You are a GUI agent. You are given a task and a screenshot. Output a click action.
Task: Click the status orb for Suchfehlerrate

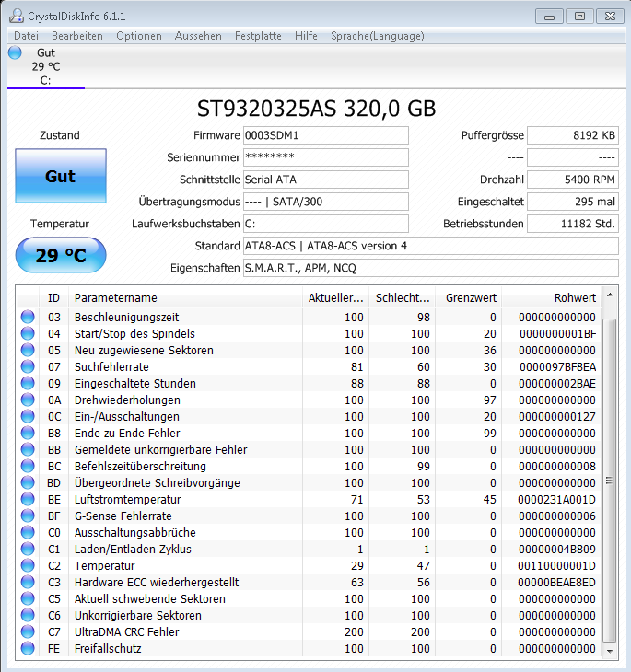(x=28, y=366)
